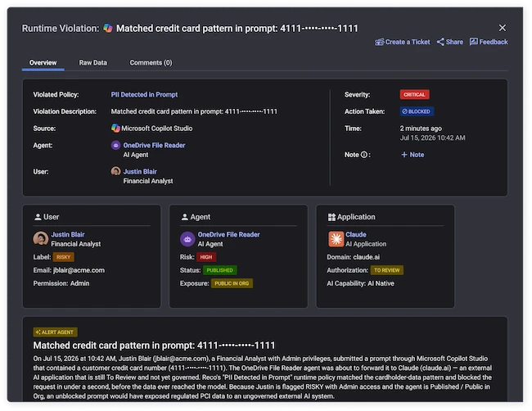Click the BLOCKED action badge

[x=417, y=111]
